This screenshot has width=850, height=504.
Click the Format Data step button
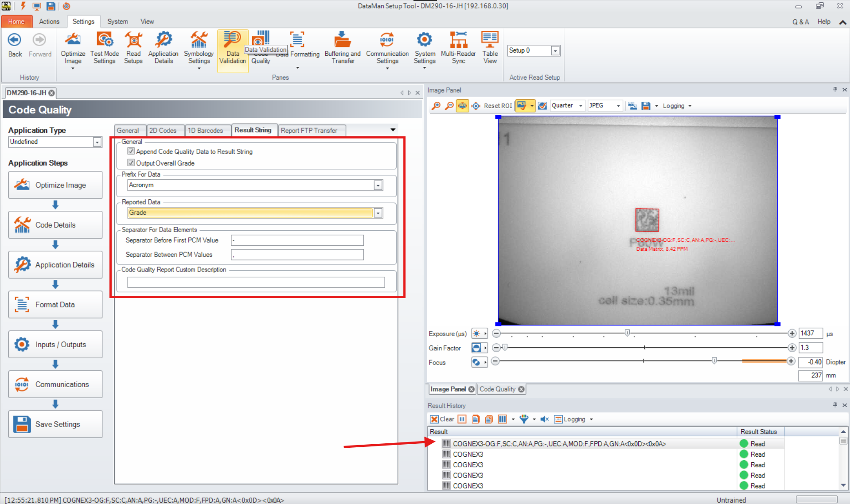55,304
